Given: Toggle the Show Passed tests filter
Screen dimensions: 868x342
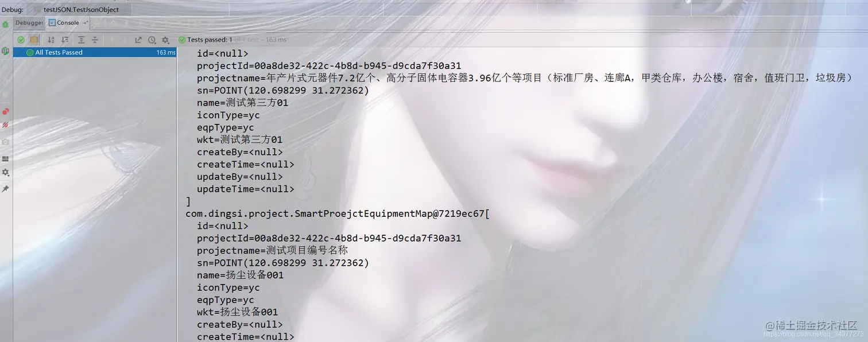Looking at the screenshot, I should click(21, 40).
